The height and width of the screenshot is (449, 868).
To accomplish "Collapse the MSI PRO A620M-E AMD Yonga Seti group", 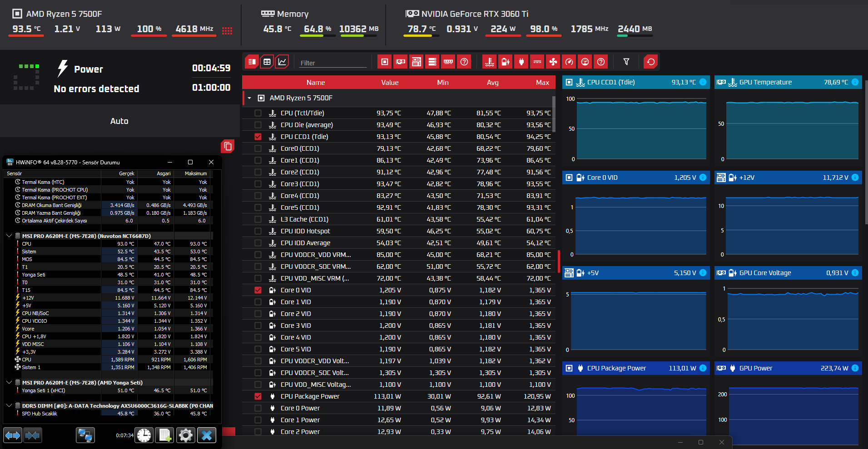I will point(9,383).
